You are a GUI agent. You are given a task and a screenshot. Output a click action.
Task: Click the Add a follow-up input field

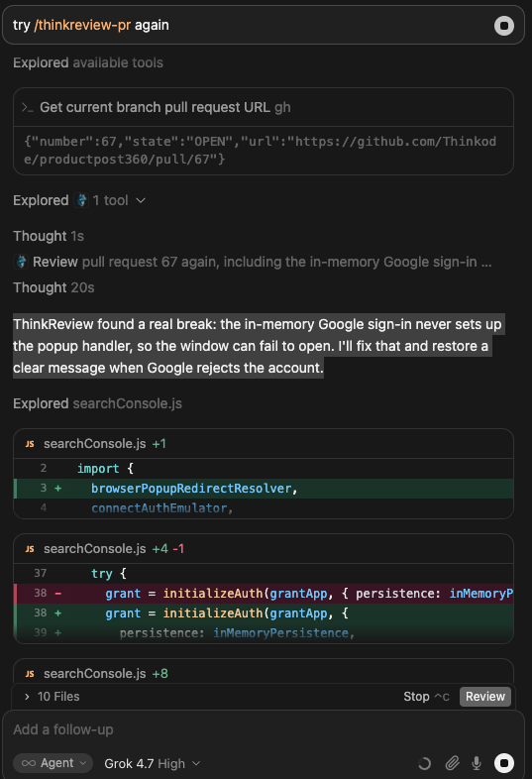pos(264,729)
